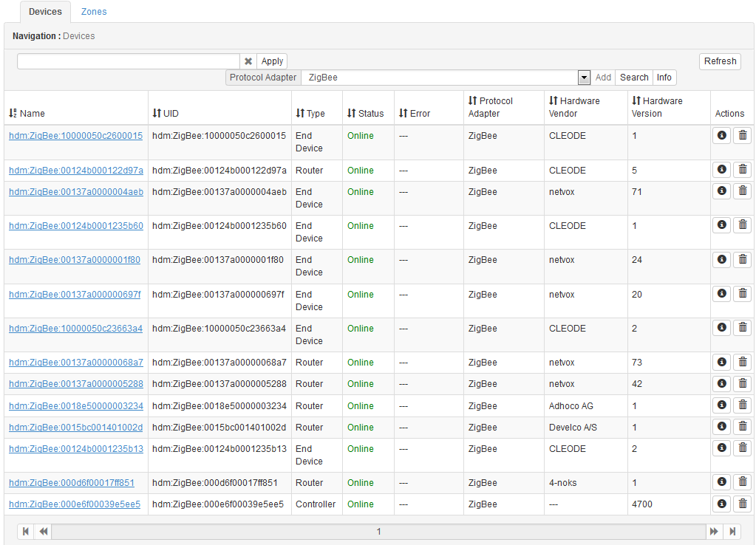
Task: Open the Protocol Adapter dropdown arrow
Action: 584,78
